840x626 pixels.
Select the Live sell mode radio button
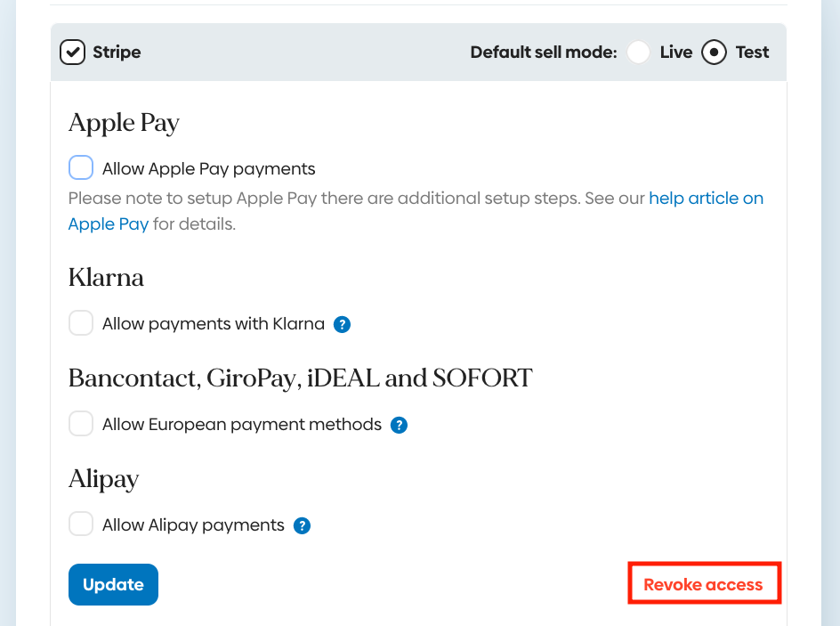click(x=638, y=53)
